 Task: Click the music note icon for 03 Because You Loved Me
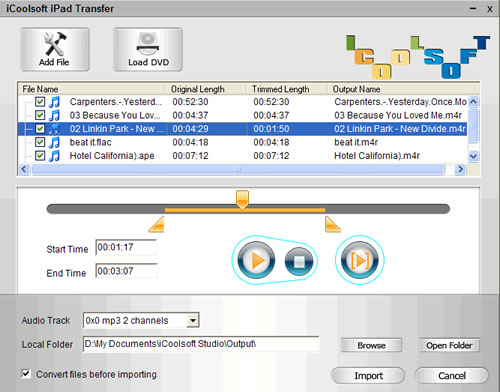point(54,115)
